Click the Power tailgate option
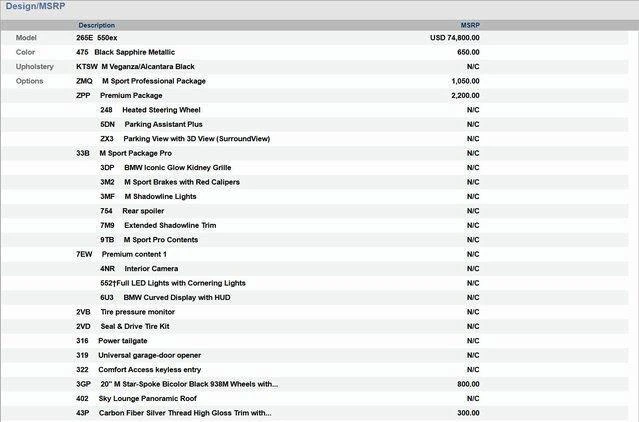The image size is (639, 422). (x=122, y=341)
